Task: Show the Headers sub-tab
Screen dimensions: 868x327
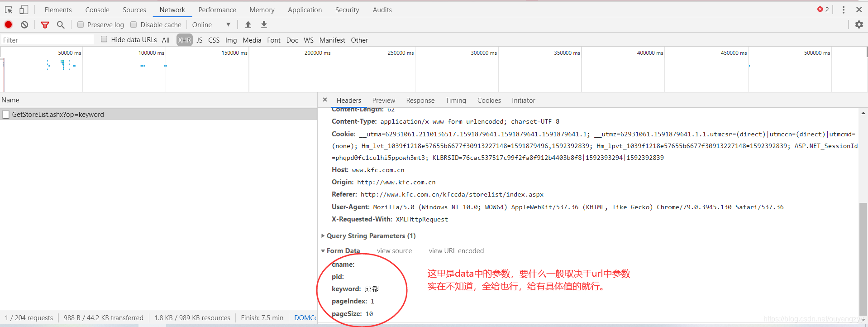Action: click(349, 101)
